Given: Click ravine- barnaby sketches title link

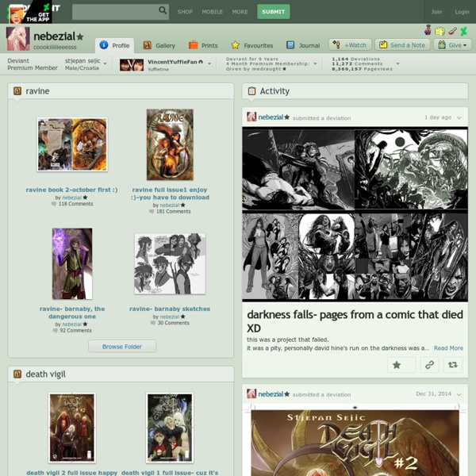Looking at the screenshot, I should [x=170, y=309].
